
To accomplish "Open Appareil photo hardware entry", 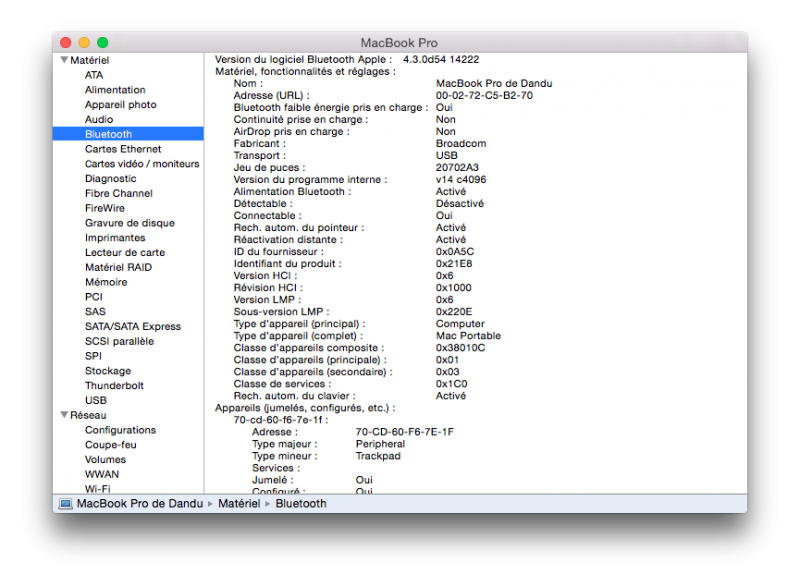I will click(x=121, y=105).
